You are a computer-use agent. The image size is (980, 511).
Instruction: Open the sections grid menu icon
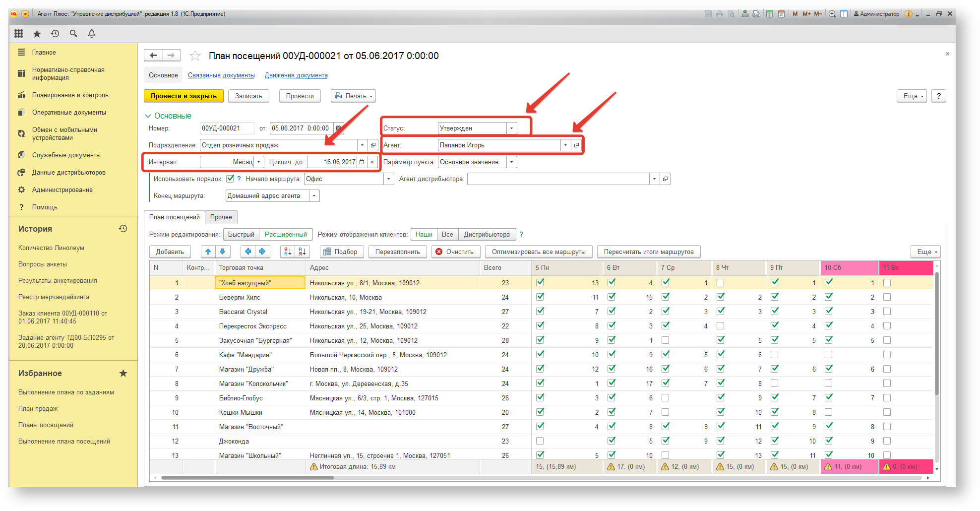pyautogui.click(x=18, y=33)
